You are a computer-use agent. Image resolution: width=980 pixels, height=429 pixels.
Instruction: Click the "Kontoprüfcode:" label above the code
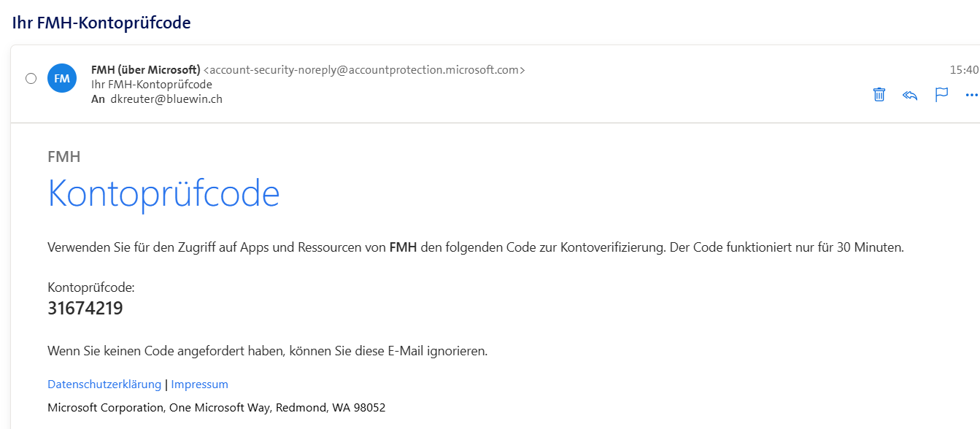point(91,287)
